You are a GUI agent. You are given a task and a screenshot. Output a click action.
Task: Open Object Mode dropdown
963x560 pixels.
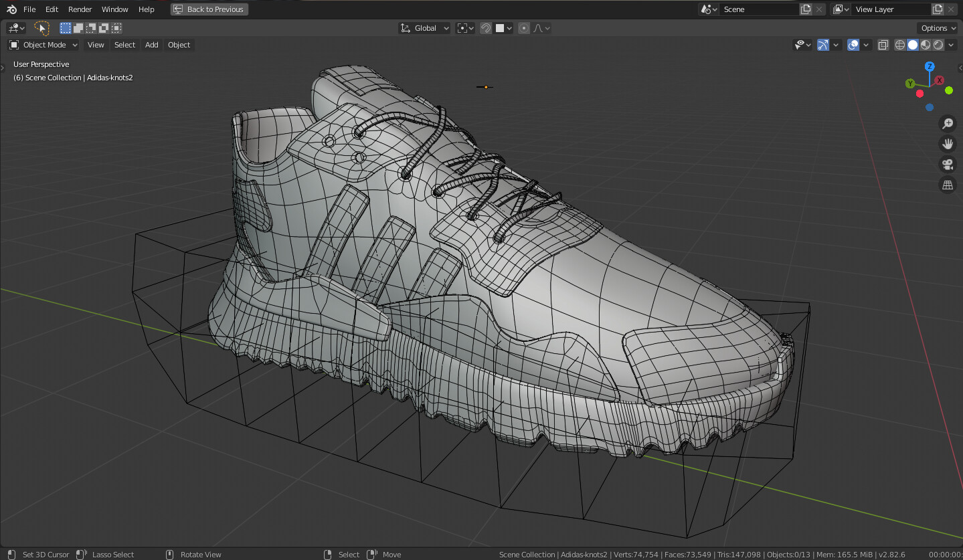[43, 45]
